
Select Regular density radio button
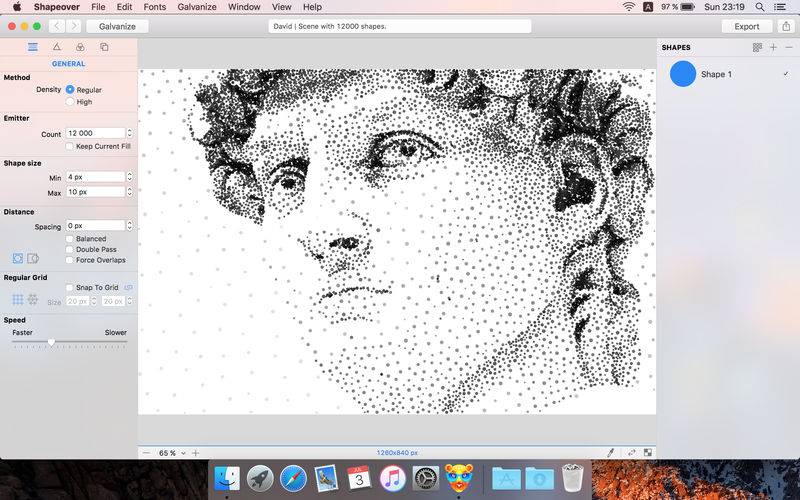click(70, 89)
